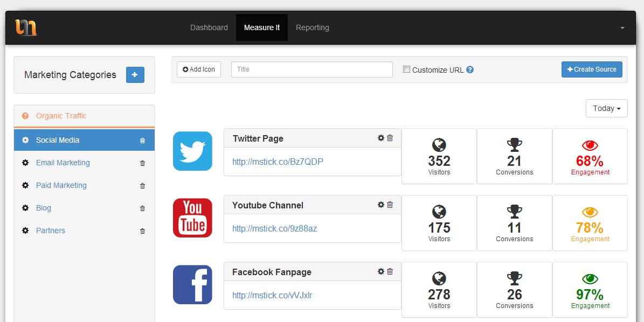
Task: Delete the Twitter Page source via trash icon
Action: click(390, 138)
